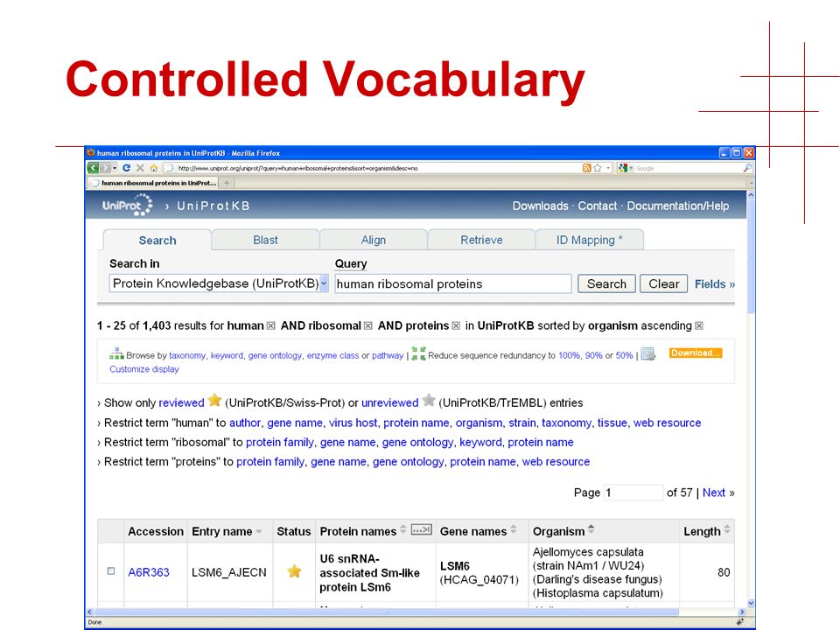Sort by Entry name column arrow
The image size is (840, 630).
point(259,531)
